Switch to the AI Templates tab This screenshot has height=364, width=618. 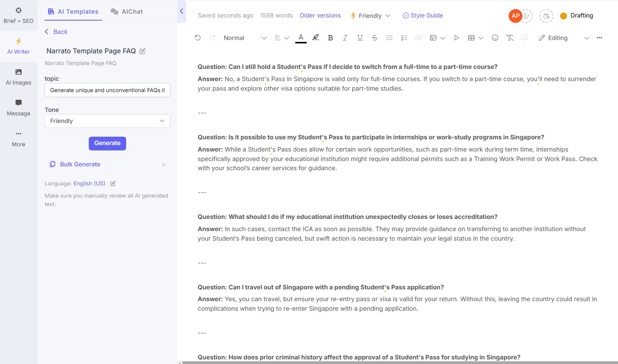coord(73,11)
